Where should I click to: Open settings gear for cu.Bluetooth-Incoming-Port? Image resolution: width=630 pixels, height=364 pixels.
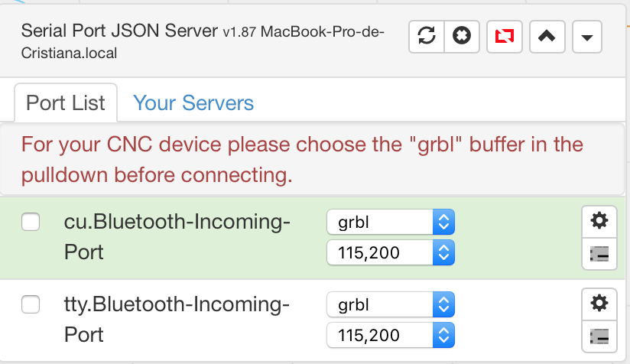(599, 221)
